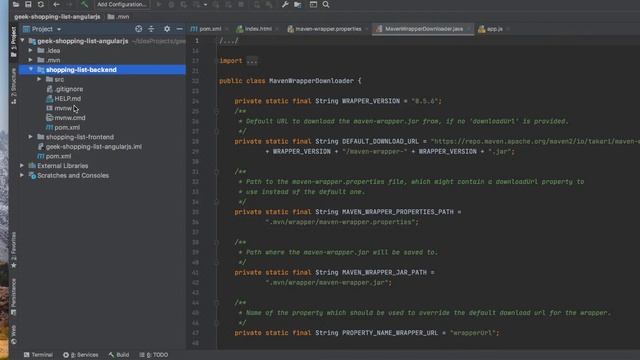Expand the folded header comment /.../
Viewport: 640px width, 360px height.
pos(229,41)
